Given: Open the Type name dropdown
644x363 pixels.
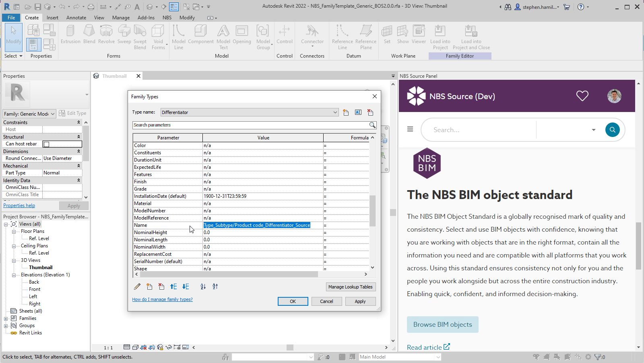Looking at the screenshot, I should coord(335,112).
